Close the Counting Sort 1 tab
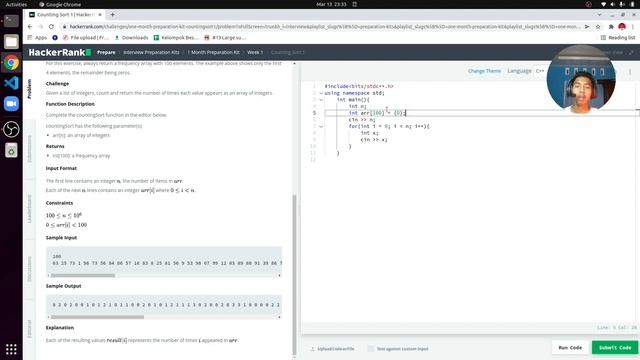 tap(100, 15)
